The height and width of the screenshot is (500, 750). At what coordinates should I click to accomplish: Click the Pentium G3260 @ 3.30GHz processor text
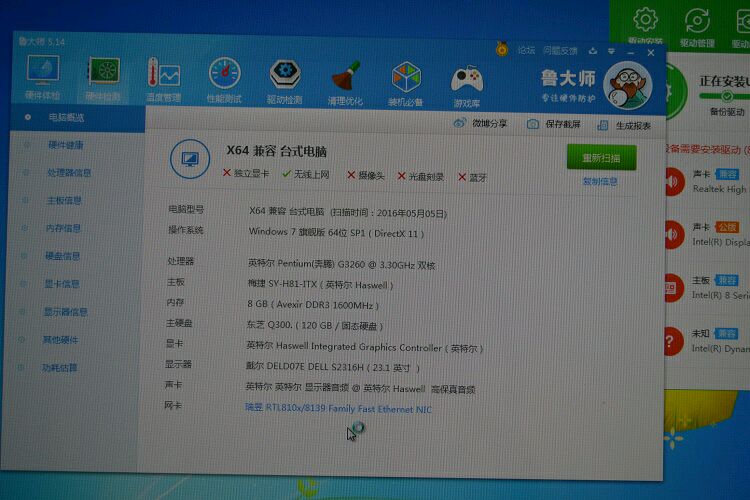pos(342,264)
